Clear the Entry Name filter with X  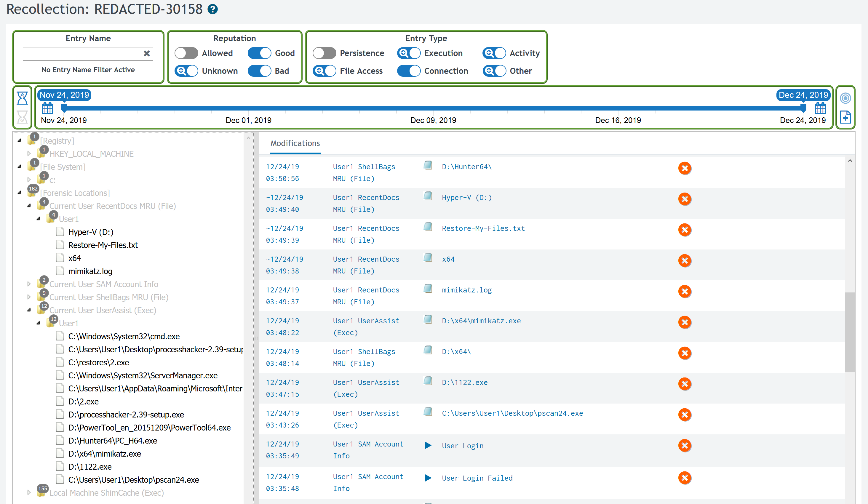click(147, 53)
